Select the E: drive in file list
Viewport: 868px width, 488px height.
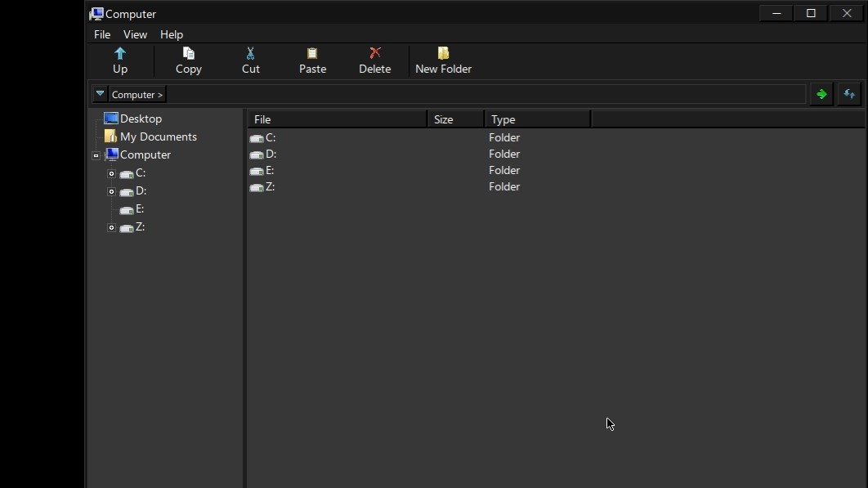[x=269, y=170]
